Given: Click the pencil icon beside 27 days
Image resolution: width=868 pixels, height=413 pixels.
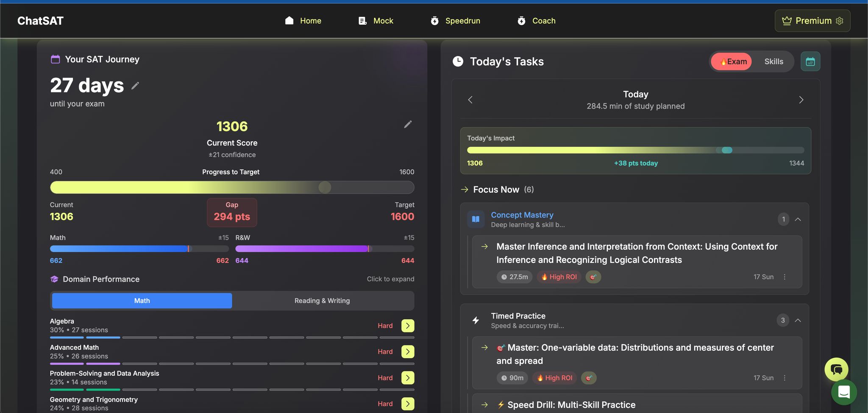Looking at the screenshot, I should [135, 86].
